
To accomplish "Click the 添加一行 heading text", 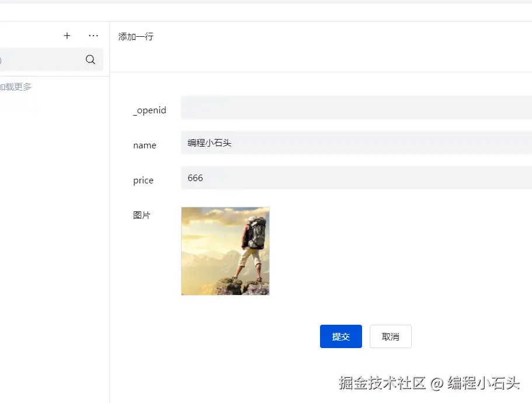I will [x=135, y=36].
